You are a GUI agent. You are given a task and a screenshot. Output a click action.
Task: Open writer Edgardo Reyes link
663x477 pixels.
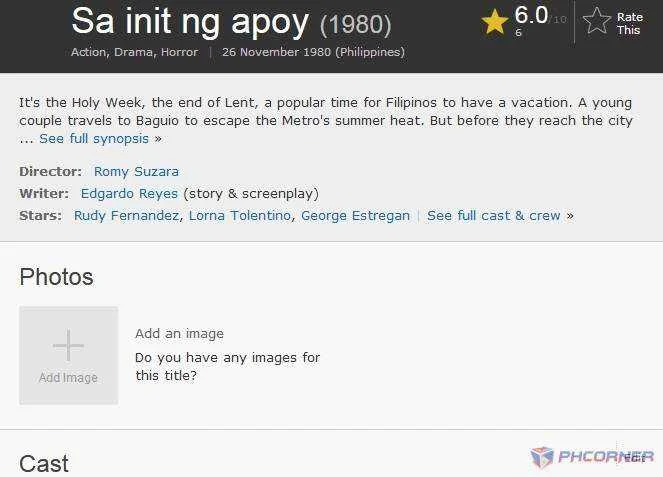pyautogui.click(x=129, y=193)
